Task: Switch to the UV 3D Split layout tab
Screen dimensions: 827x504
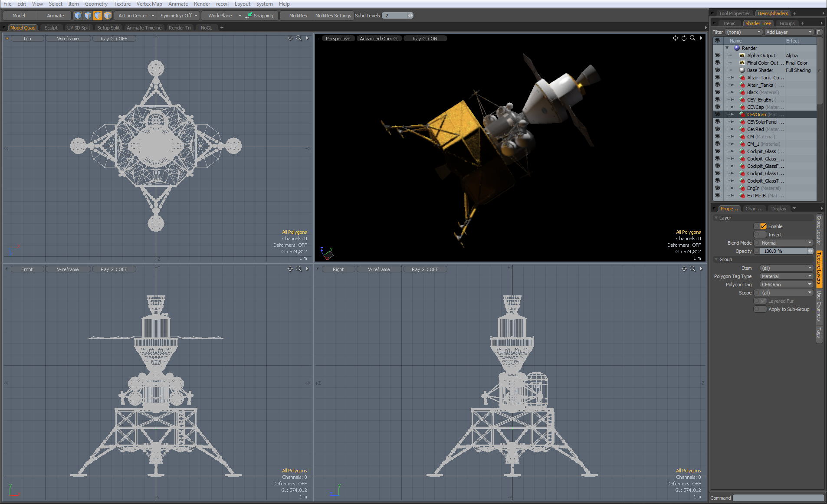Action: click(x=79, y=28)
